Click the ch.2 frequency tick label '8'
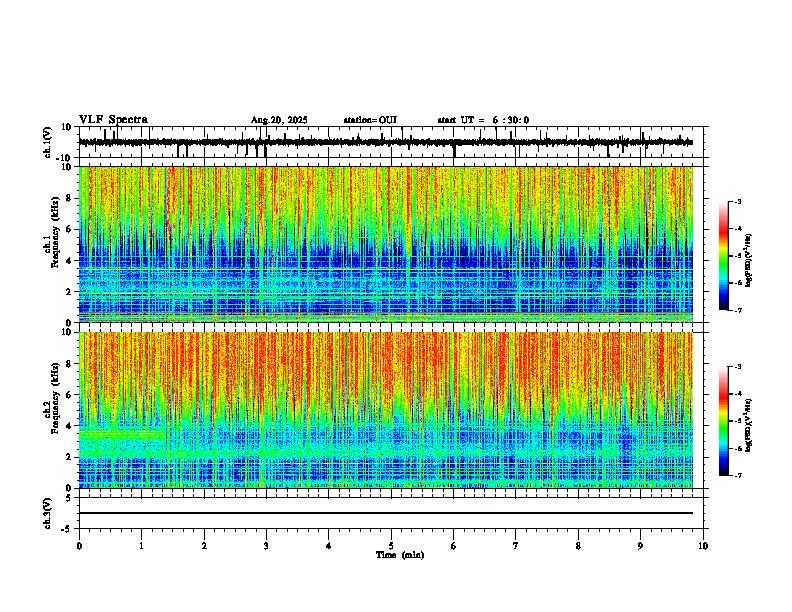Screen dimensions: 792x612 (69, 364)
